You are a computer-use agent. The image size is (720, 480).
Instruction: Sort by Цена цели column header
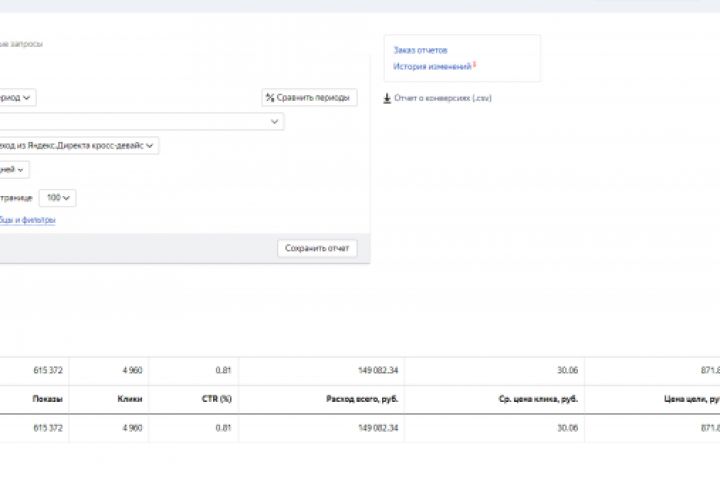(x=692, y=399)
